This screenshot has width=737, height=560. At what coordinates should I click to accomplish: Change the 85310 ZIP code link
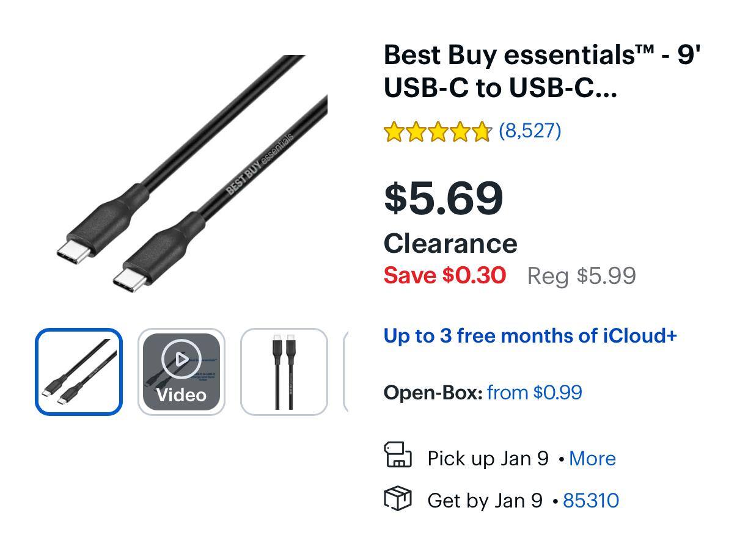590,500
